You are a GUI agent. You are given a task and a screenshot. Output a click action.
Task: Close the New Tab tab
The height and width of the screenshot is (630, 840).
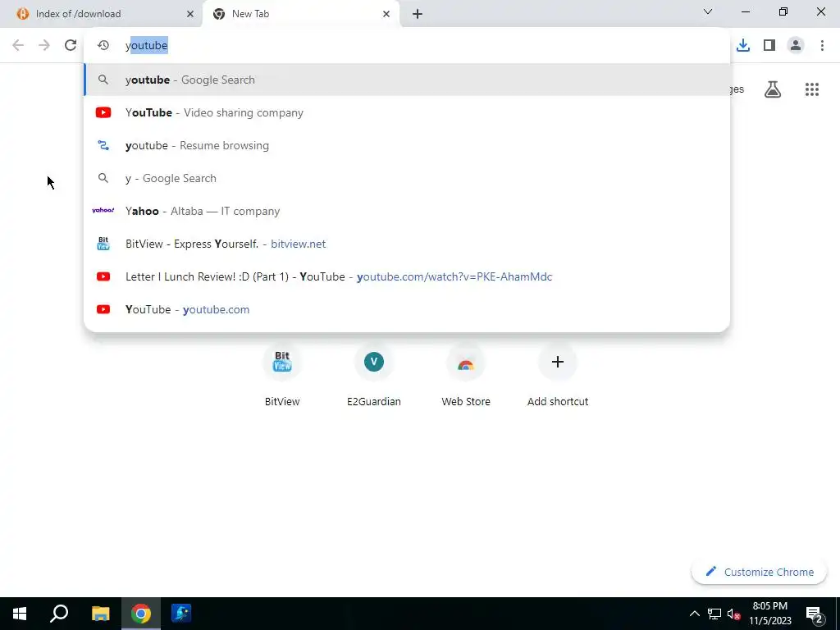point(386,14)
